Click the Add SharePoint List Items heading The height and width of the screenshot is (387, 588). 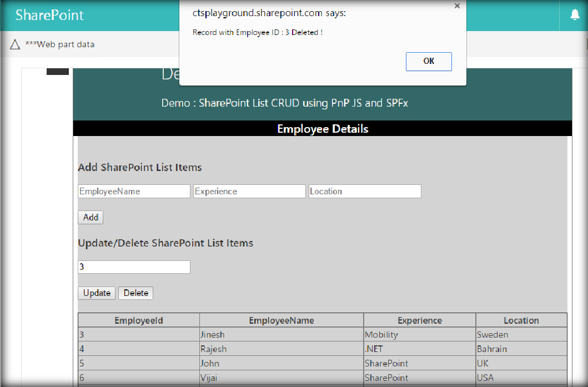139,167
